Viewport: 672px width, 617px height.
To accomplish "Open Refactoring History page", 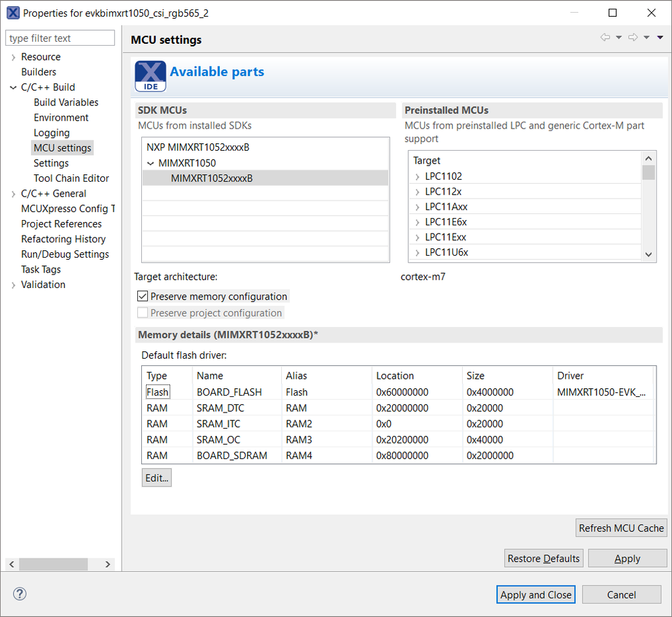I will (x=63, y=240).
